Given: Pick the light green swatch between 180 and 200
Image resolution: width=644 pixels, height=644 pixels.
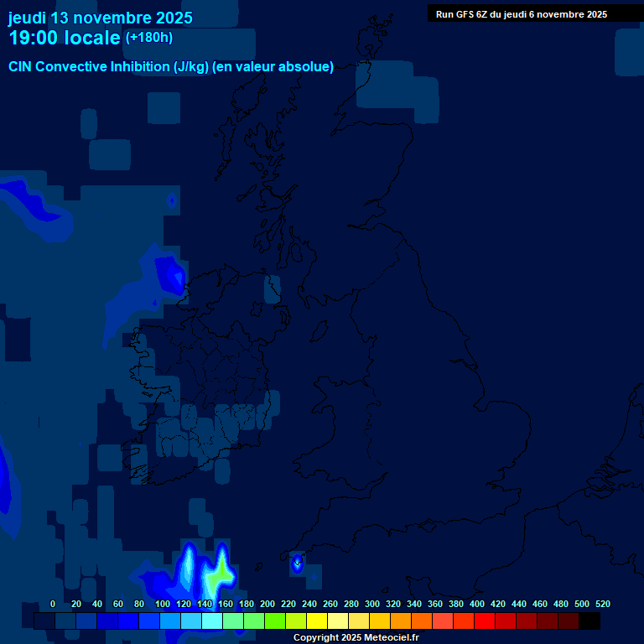Looking at the screenshot, I should coord(254,621).
